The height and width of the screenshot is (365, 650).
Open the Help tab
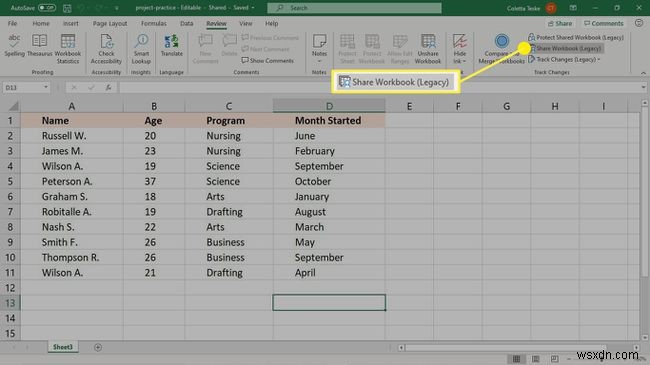[x=272, y=24]
